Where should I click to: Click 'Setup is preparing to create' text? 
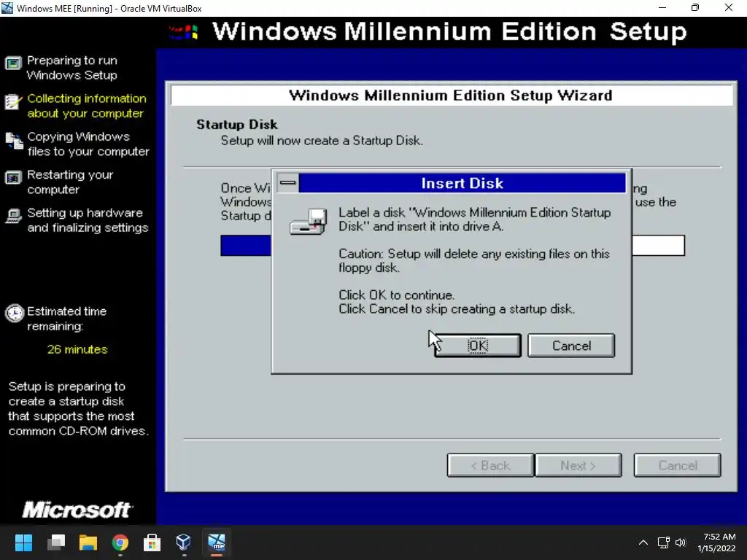(79, 408)
